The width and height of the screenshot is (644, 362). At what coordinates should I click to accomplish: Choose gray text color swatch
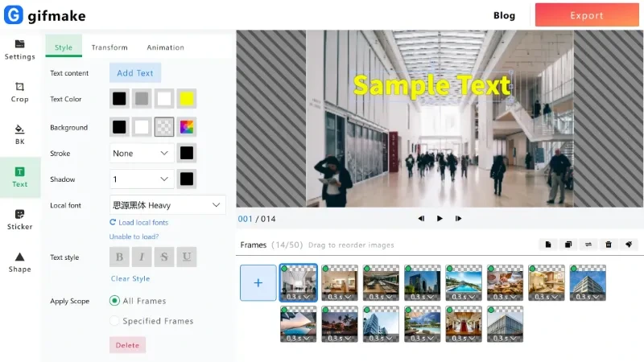pyautogui.click(x=142, y=98)
